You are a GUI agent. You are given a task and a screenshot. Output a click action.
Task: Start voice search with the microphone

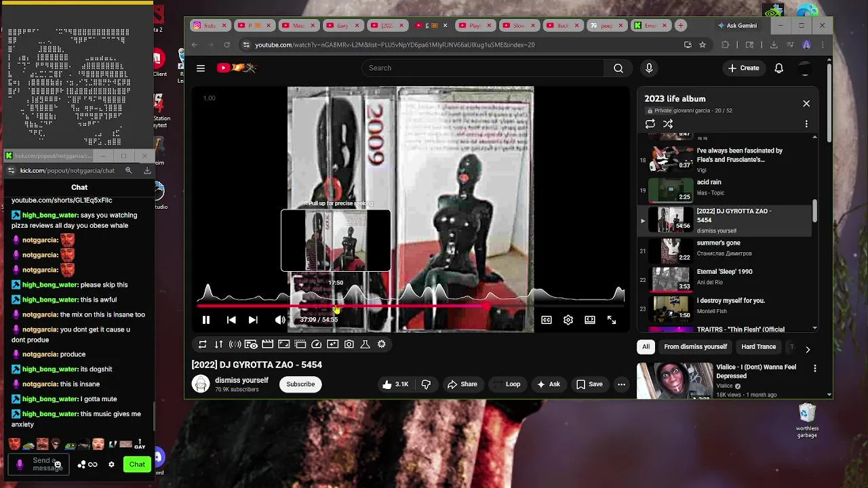click(x=649, y=68)
